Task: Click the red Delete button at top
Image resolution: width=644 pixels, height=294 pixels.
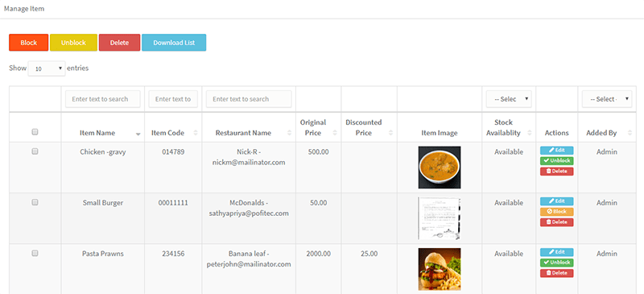Action: (119, 43)
